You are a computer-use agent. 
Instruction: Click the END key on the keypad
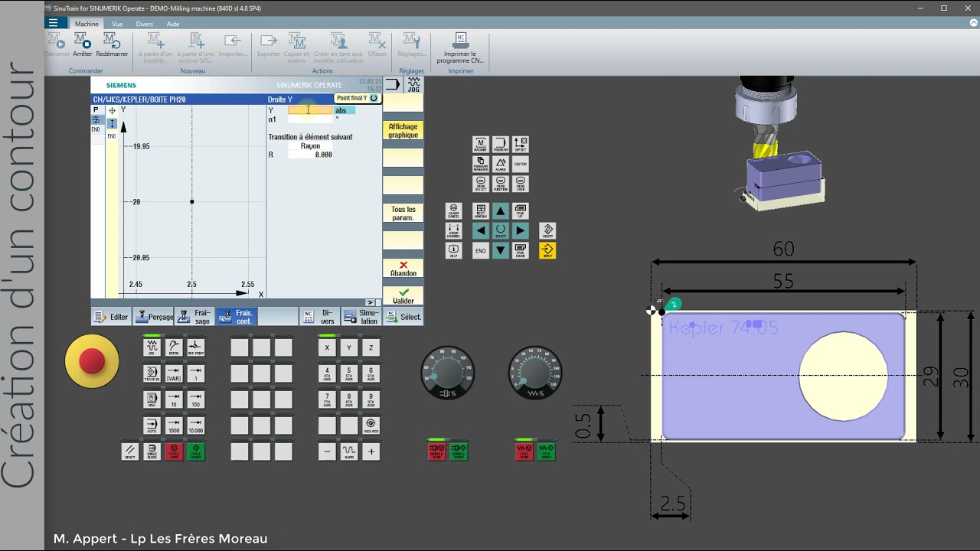[480, 250]
